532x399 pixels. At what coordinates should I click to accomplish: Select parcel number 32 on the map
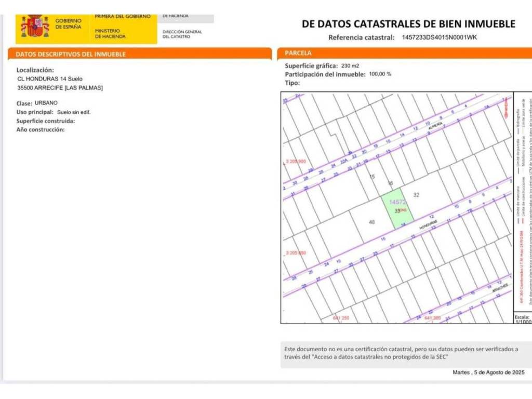click(416, 195)
